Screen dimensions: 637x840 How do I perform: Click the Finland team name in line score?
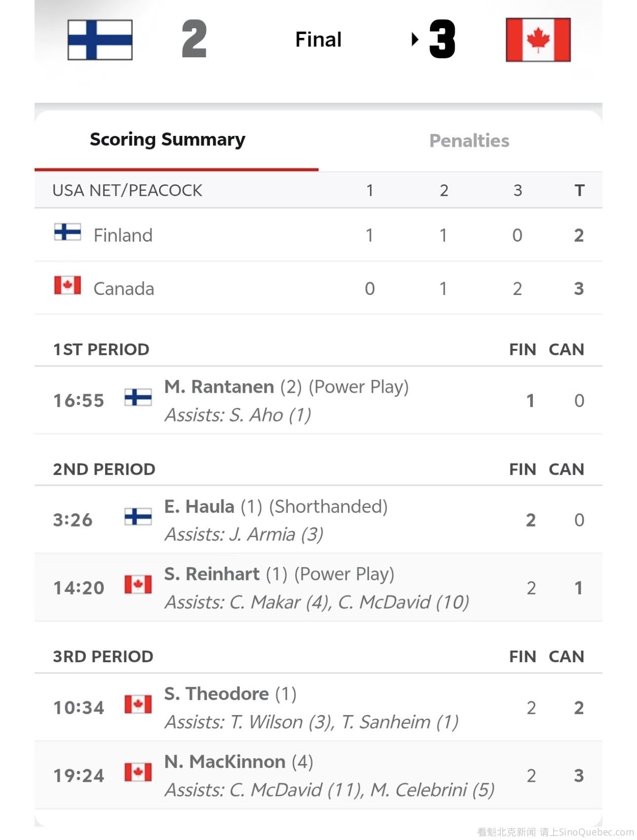point(123,235)
